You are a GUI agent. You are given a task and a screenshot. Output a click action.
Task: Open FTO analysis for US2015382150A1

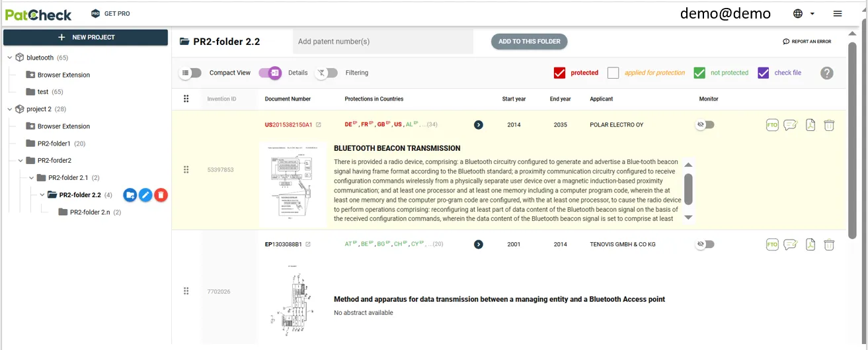coord(771,125)
